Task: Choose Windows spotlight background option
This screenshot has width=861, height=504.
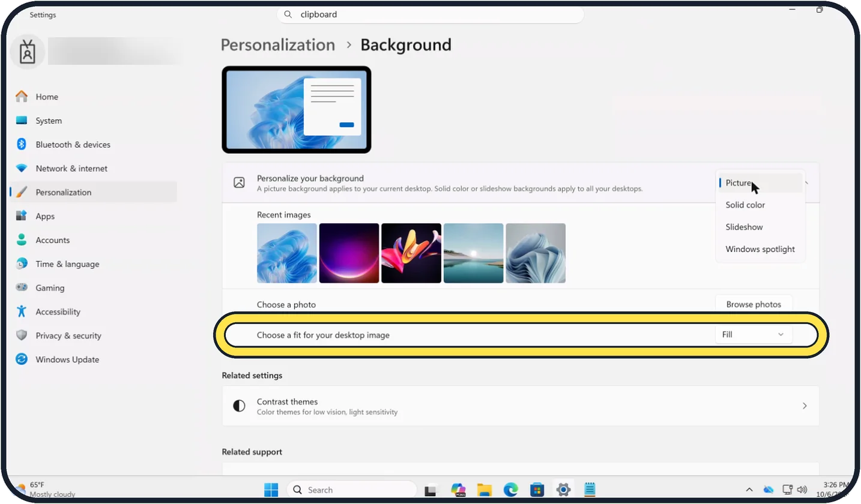Action: click(760, 250)
